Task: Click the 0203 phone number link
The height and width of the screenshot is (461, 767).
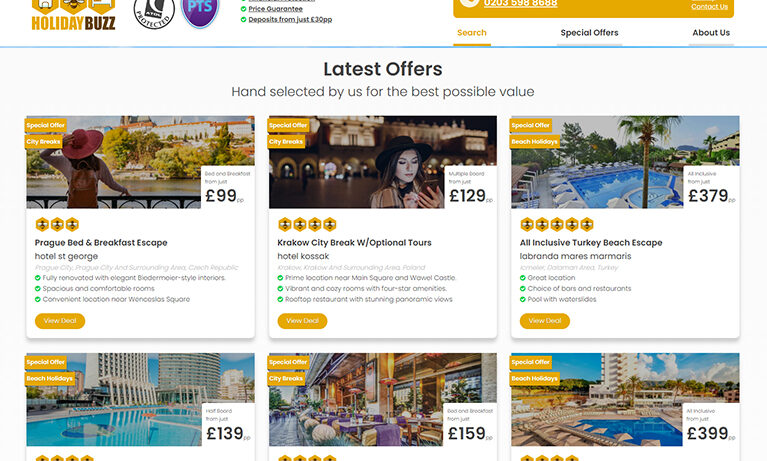Action: coord(520,4)
